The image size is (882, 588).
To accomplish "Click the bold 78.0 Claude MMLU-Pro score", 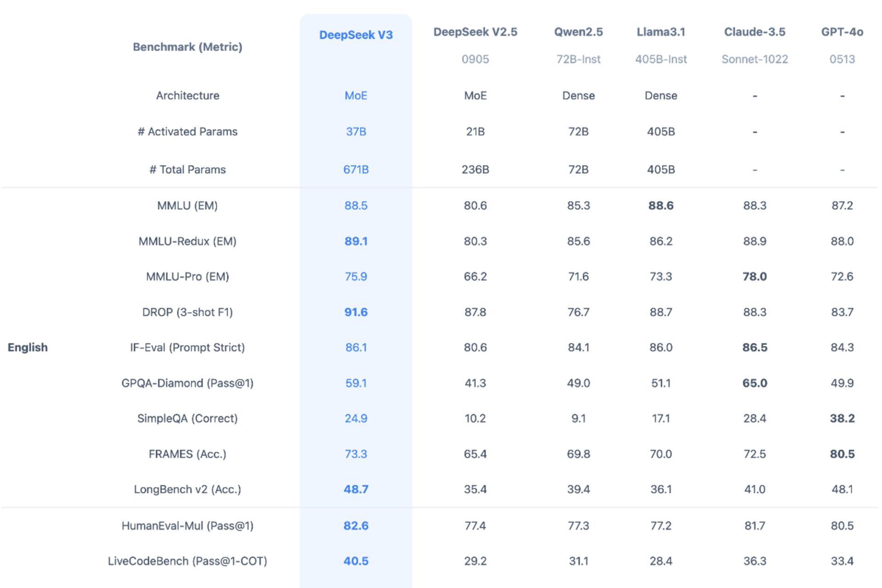I will [755, 277].
